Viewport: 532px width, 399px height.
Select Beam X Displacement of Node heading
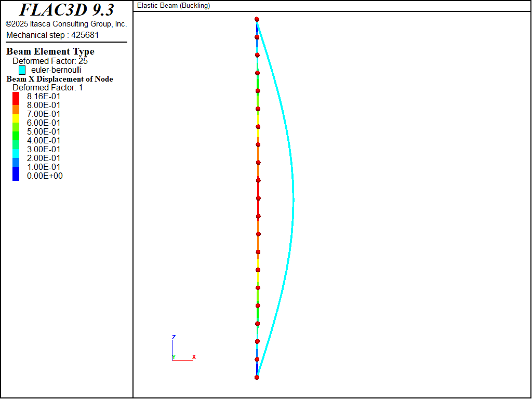coord(60,79)
